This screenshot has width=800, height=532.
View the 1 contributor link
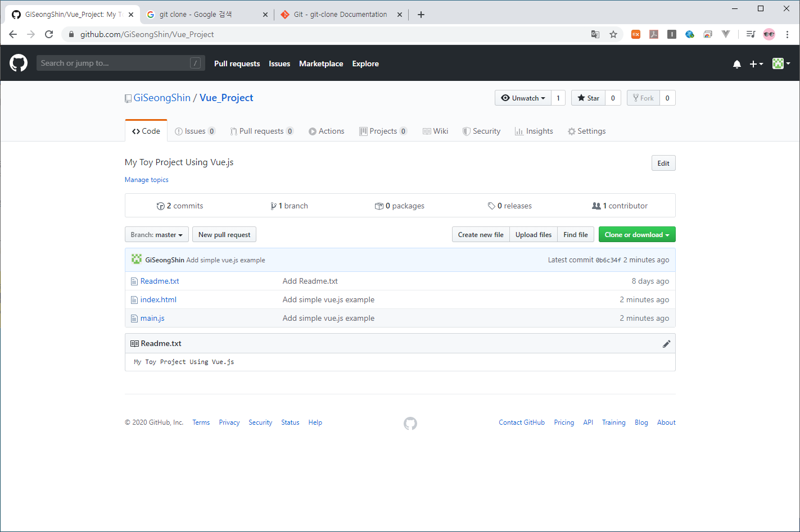(x=620, y=206)
